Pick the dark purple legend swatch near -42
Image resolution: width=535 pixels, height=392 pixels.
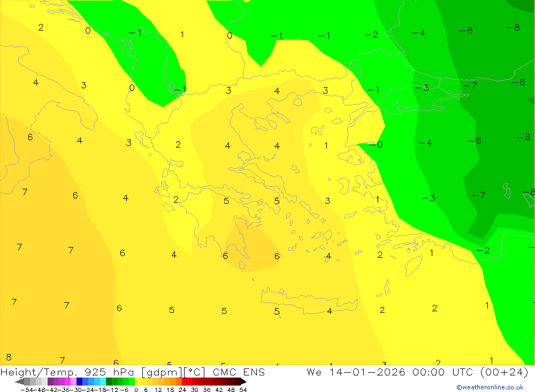[x=50, y=381]
